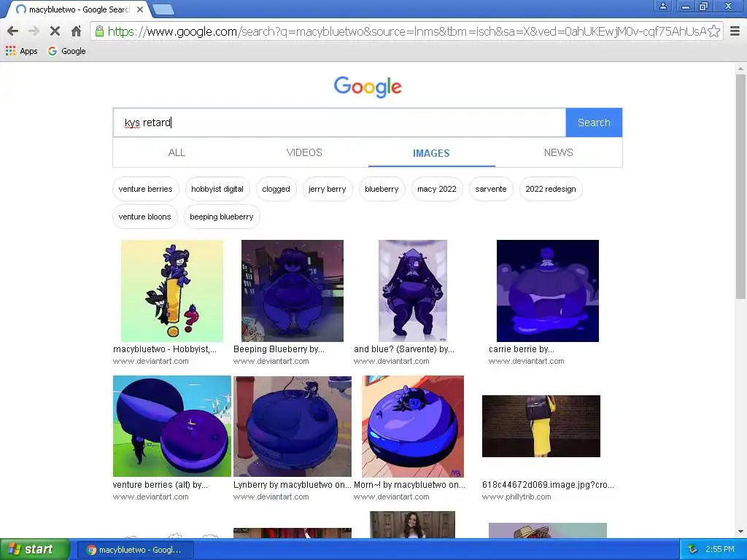Image resolution: width=747 pixels, height=560 pixels.
Task: Open the macybluetwo Hobbyist thumbnail image
Action: (x=172, y=290)
